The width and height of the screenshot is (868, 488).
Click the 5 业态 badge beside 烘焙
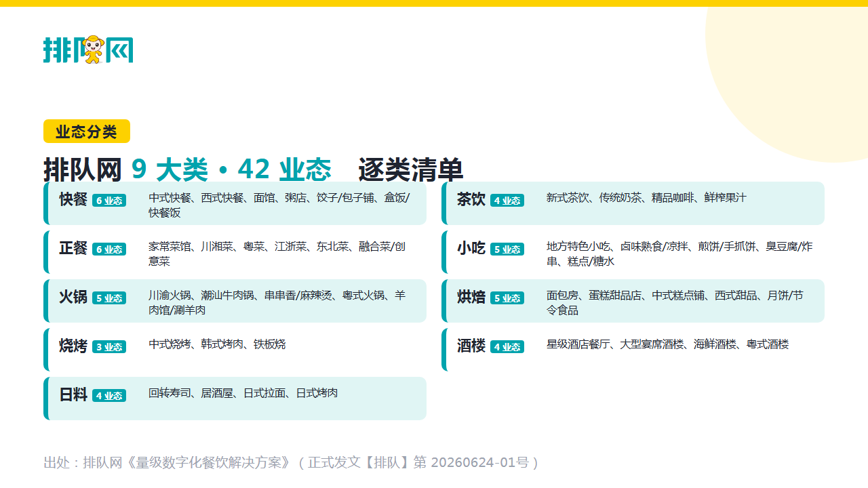[x=507, y=298]
